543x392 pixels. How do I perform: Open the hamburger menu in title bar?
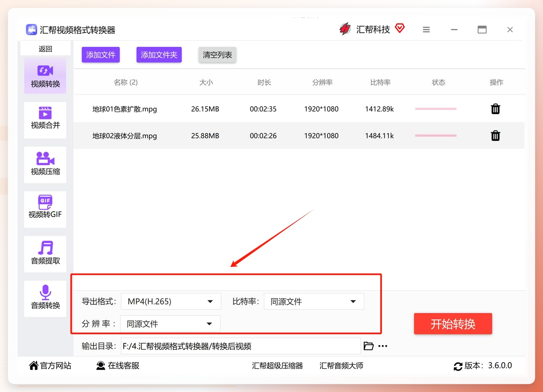(x=426, y=29)
